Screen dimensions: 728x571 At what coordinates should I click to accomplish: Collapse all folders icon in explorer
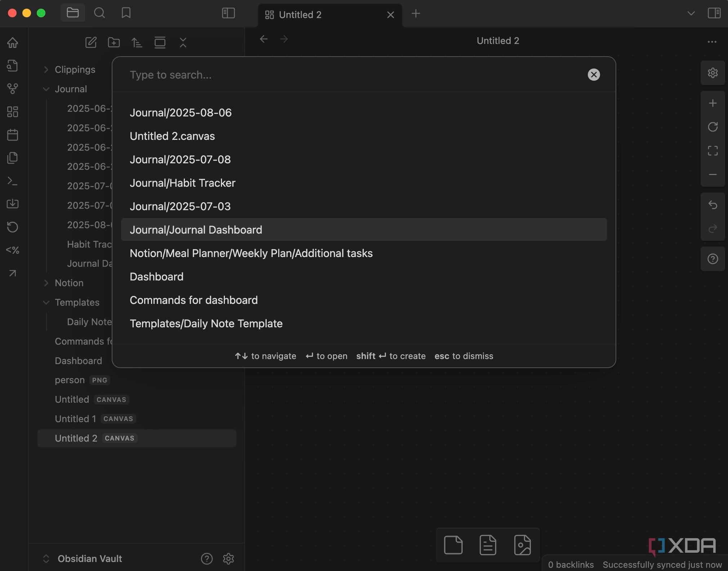[x=183, y=42]
